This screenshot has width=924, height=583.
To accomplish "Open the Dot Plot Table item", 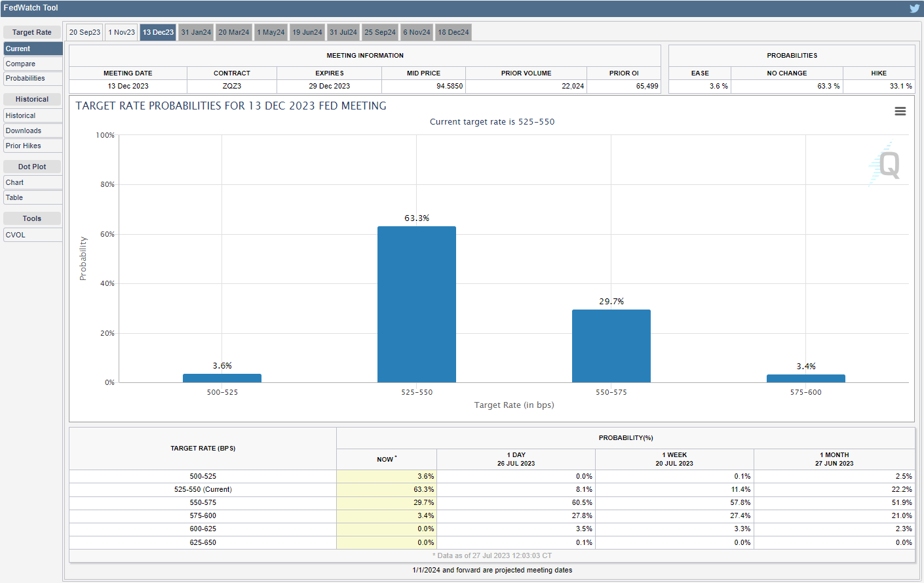I will point(33,197).
